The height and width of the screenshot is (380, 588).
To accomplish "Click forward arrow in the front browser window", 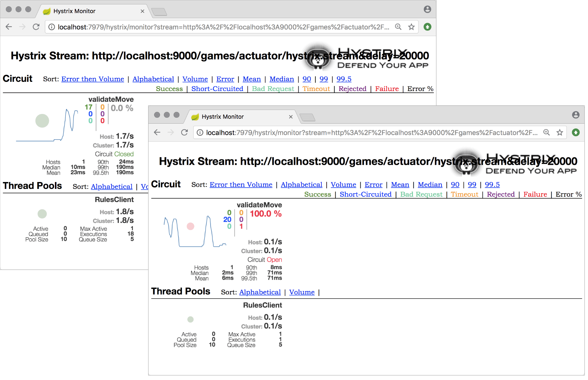I will point(171,132).
